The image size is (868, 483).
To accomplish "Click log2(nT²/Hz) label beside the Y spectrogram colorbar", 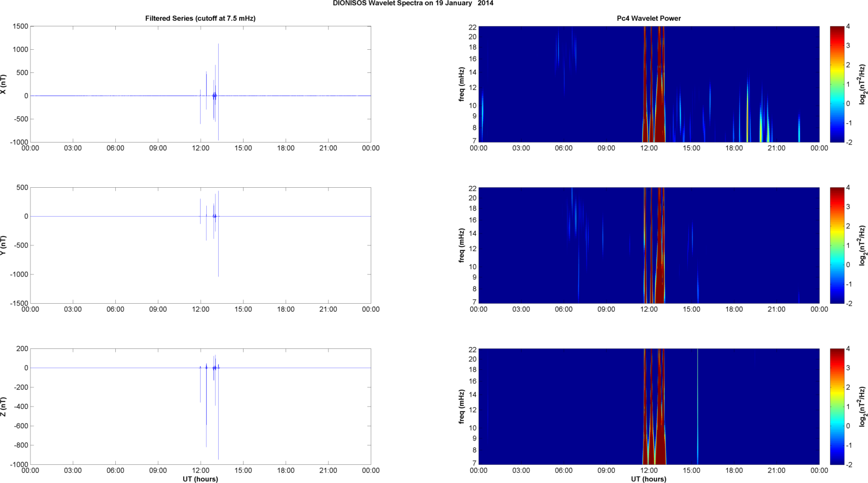I will [862, 245].
